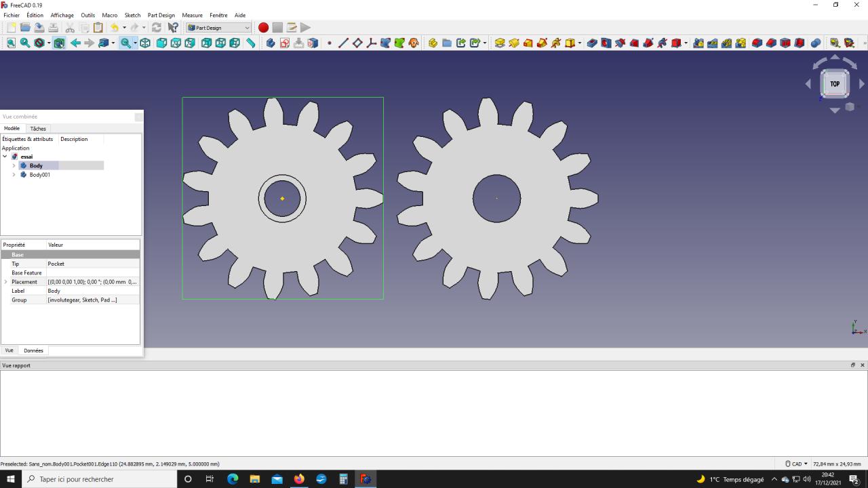Click the Windows taskbar search box
This screenshot has height=488, width=868.
point(99,479)
